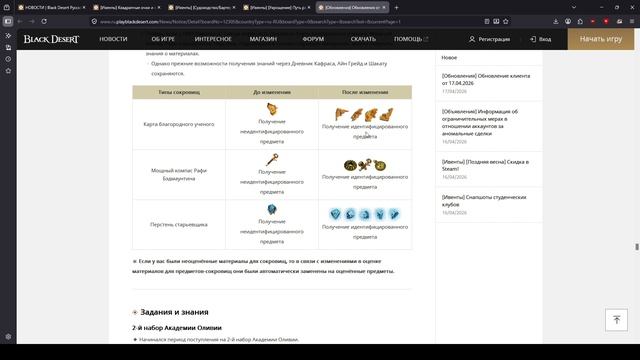The height and width of the screenshot is (360, 640).
Task: Open the list-all-tabs dropdown arrow
Action: tap(573, 7)
